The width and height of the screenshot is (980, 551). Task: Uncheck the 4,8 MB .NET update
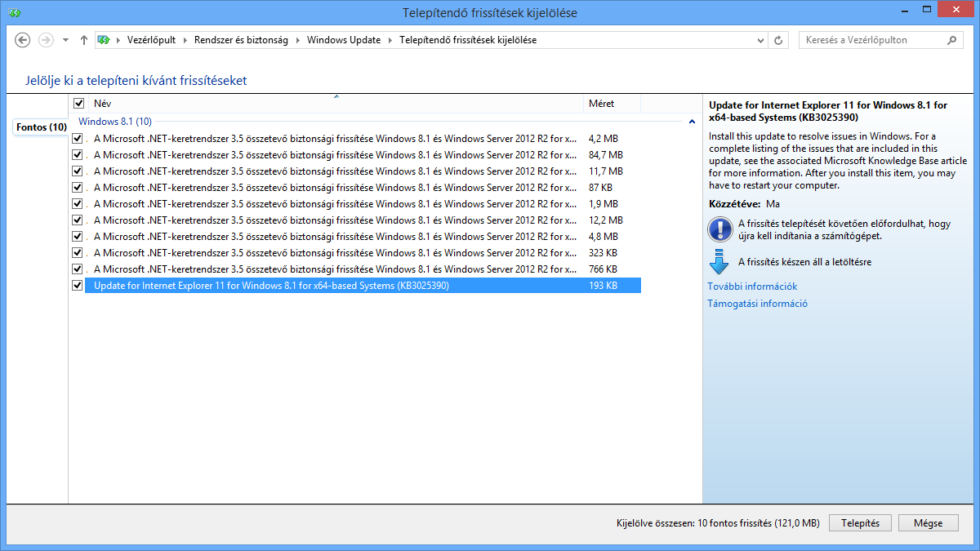(x=78, y=237)
